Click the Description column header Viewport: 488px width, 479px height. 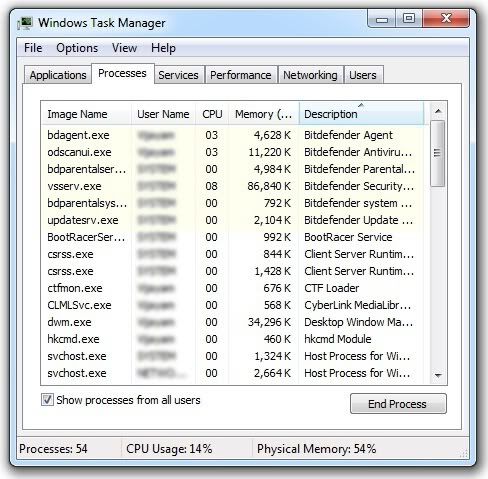point(362,114)
